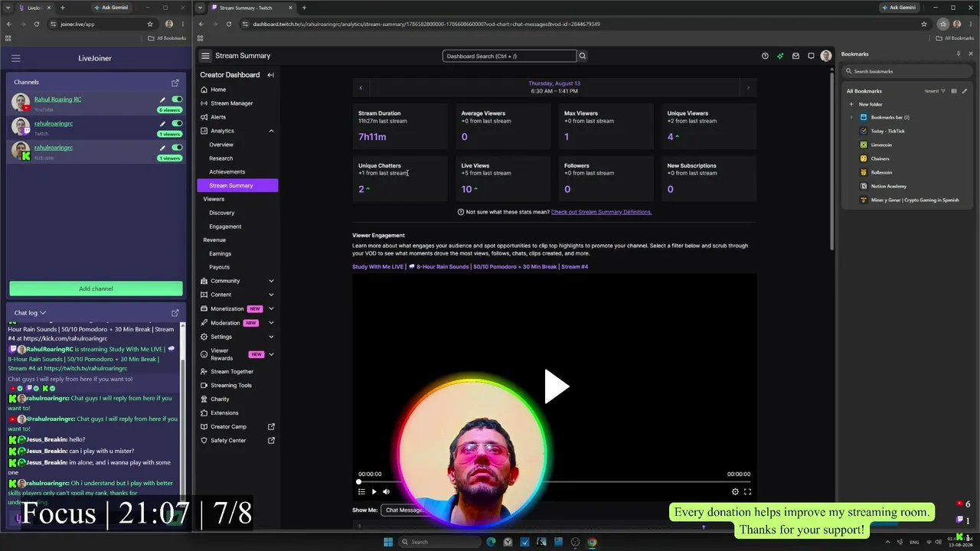Pop out the Channels panel in LiveJoiner
This screenshot has height=551, width=980.
(175, 83)
